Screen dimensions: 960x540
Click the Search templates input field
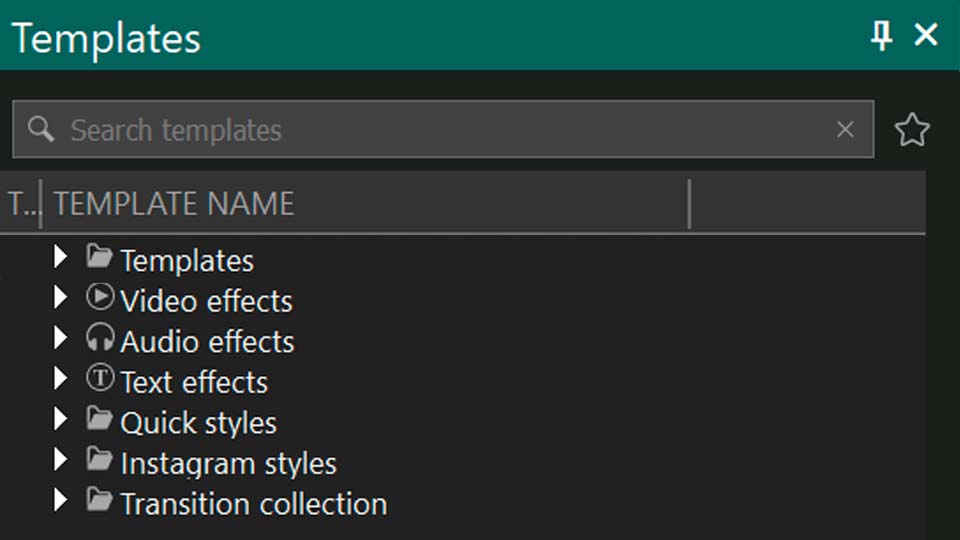443,129
